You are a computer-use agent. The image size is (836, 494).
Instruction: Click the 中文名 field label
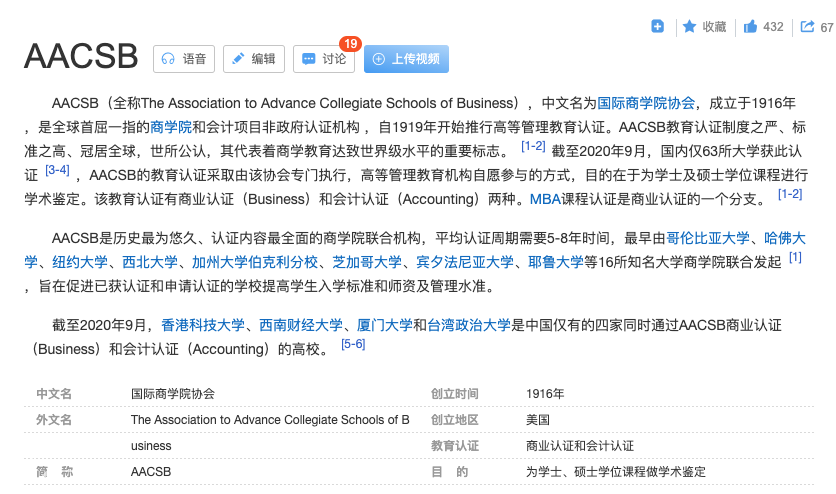click(54, 394)
